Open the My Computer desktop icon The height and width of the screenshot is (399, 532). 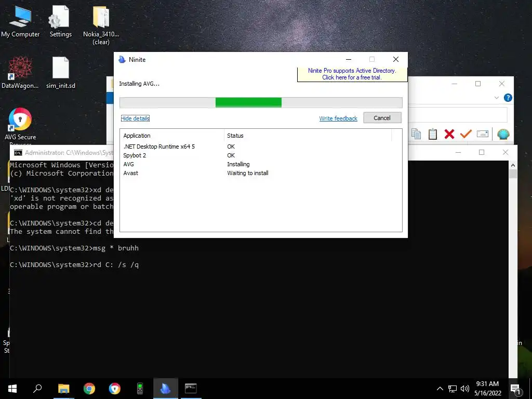pos(20,21)
